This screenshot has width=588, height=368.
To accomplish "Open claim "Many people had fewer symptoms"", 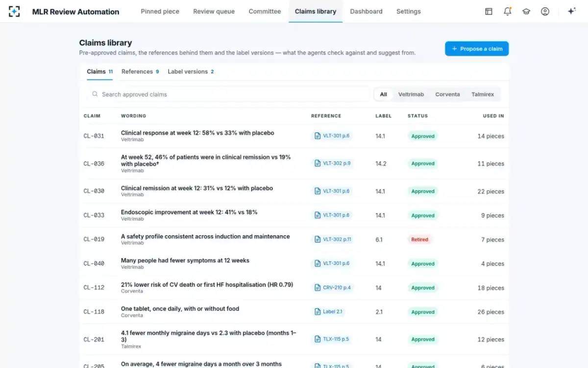I will pos(185,260).
